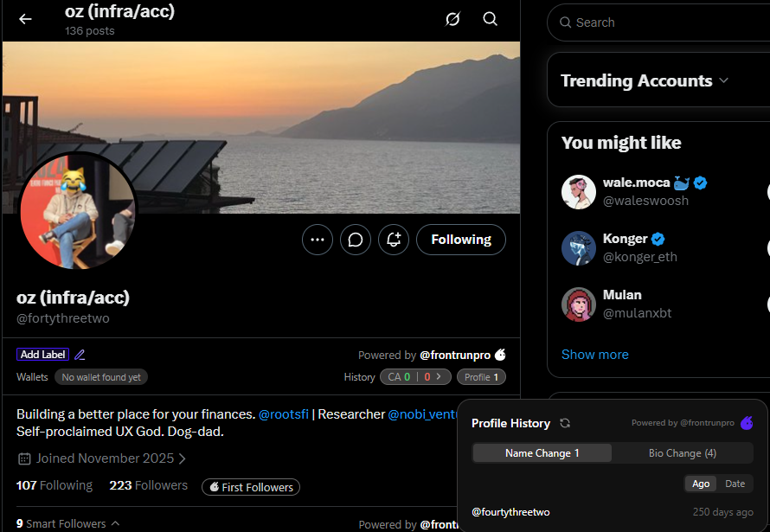The image size is (770, 532).
Task: Click the First Followers button
Action: pos(251,487)
